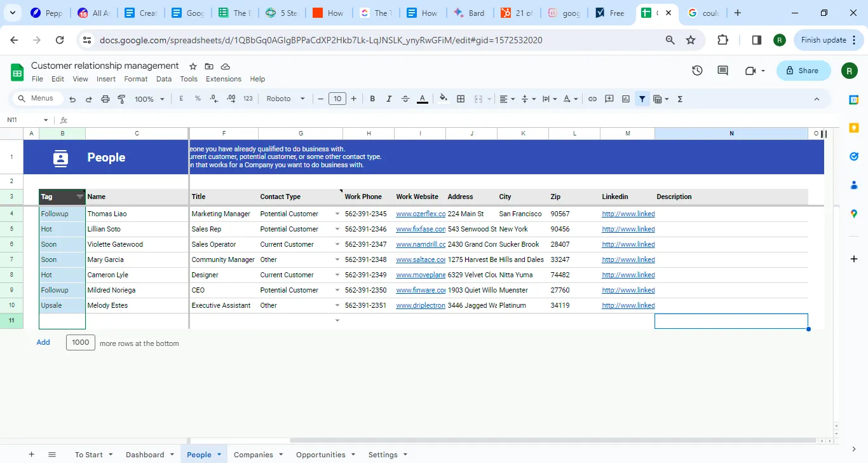The height and width of the screenshot is (463, 868).
Task: Open Google Tasks side panel
Action: click(854, 156)
